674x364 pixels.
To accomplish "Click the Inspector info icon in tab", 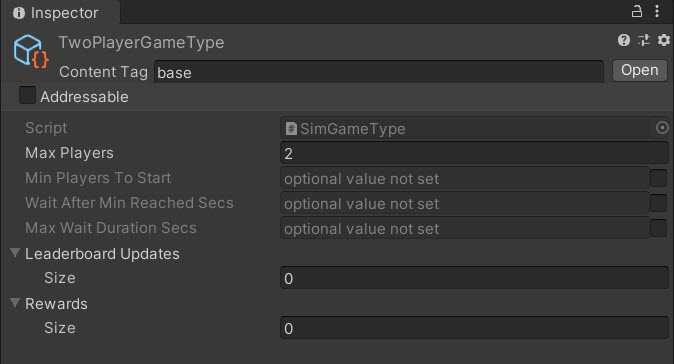I will [19, 13].
